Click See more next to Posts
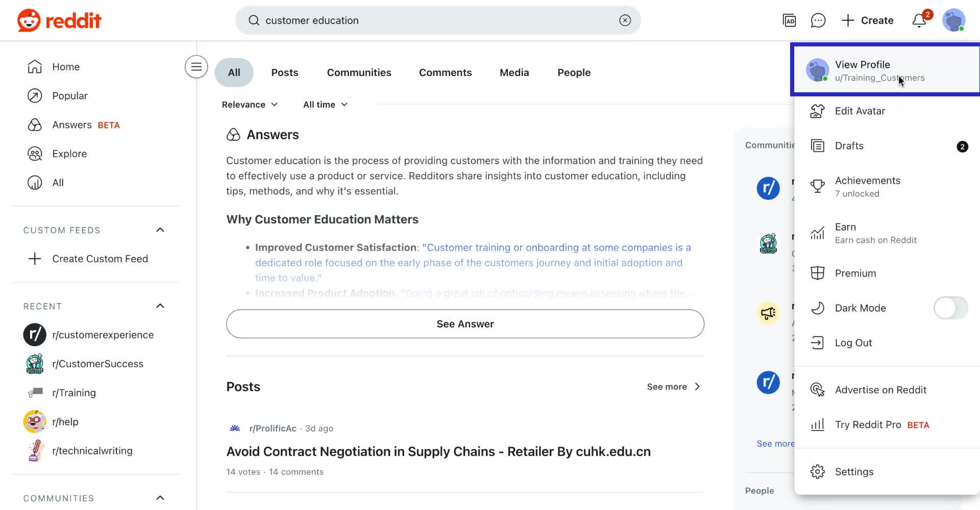The width and height of the screenshot is (980, 510). [673, 387]
